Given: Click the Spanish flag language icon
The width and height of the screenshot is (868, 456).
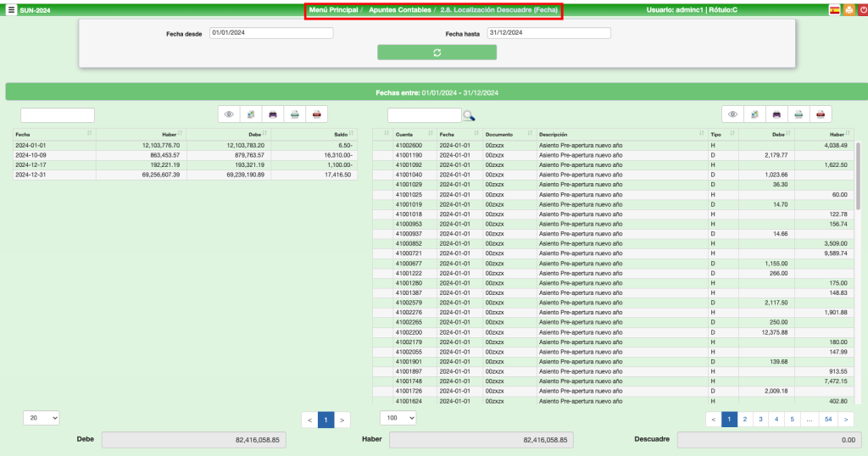Looking at the screenshot, I should [834, 10].
